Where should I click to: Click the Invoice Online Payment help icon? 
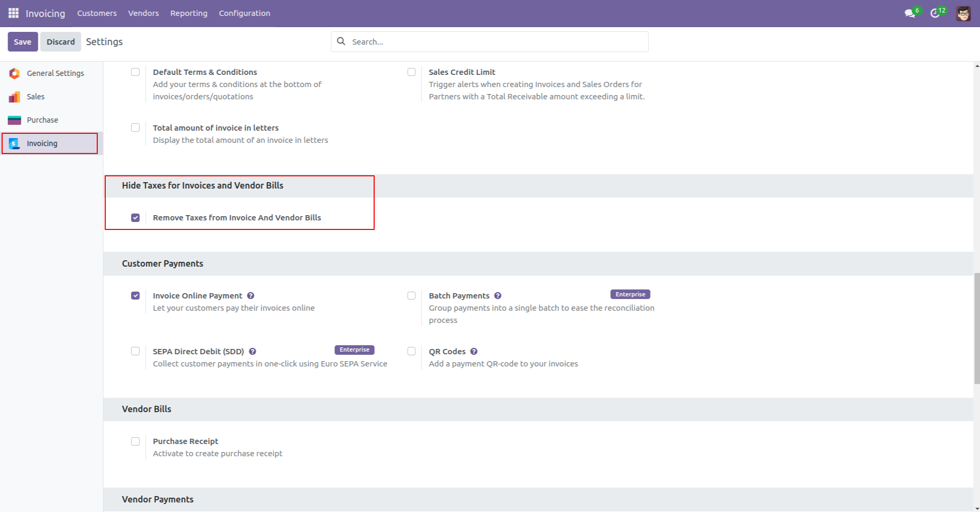coord(250,295)
